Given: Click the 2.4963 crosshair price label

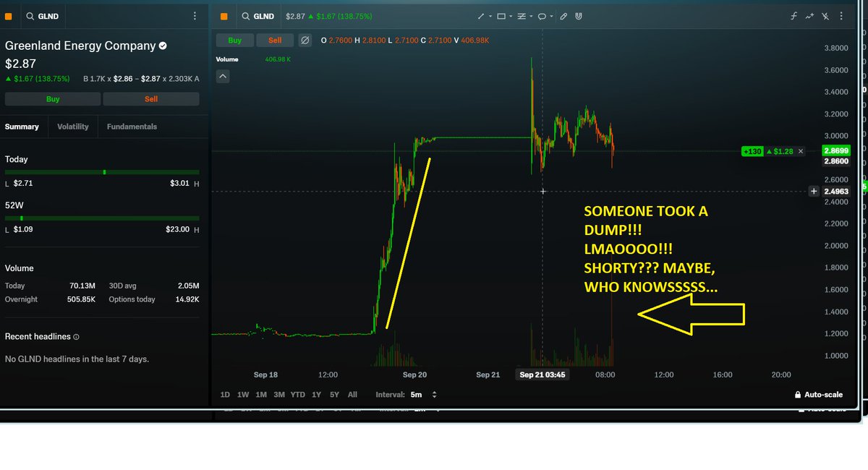Looking at the screenshot, I should (x=837, y=192).
